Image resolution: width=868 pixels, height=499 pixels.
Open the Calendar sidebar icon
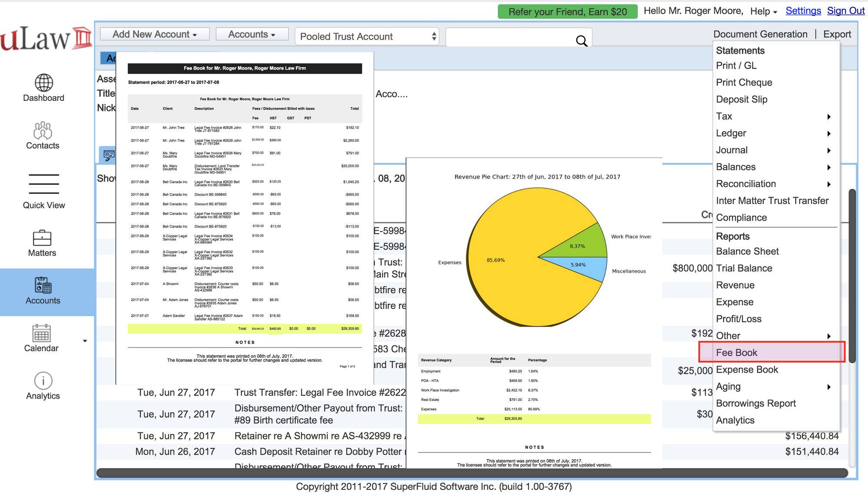[x=41, y=334]
